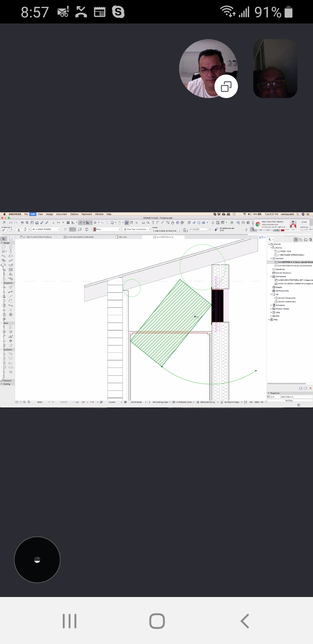Tap the switch-view icon on caller video
Screen dimensions: 313x644
pos(226,86)
